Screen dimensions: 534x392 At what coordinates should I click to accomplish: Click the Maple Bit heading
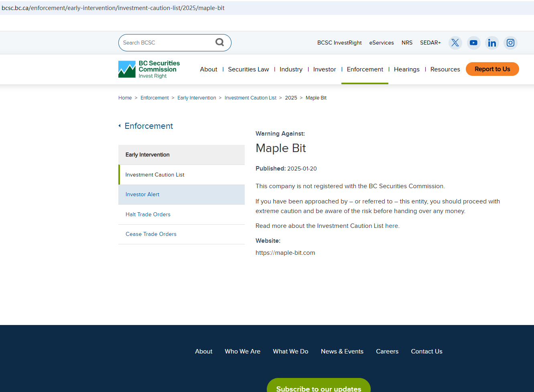281,148
